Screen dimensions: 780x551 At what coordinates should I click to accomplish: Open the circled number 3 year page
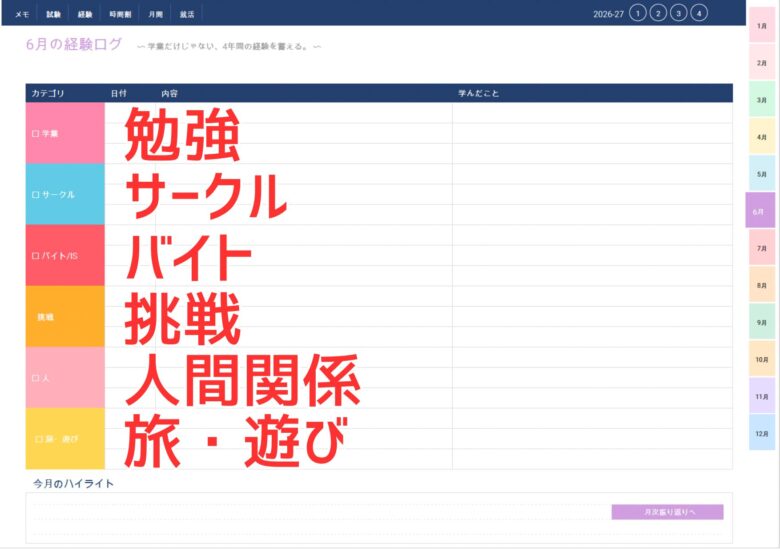(679, 13)
